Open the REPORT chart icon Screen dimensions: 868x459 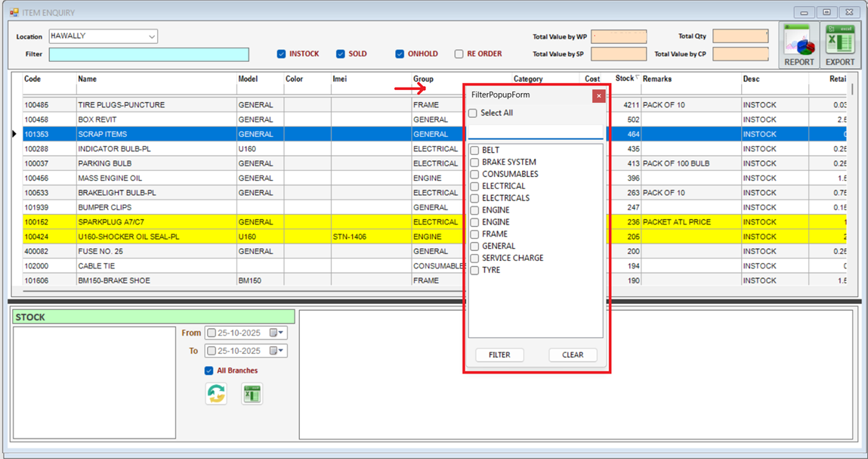(798, 43)
